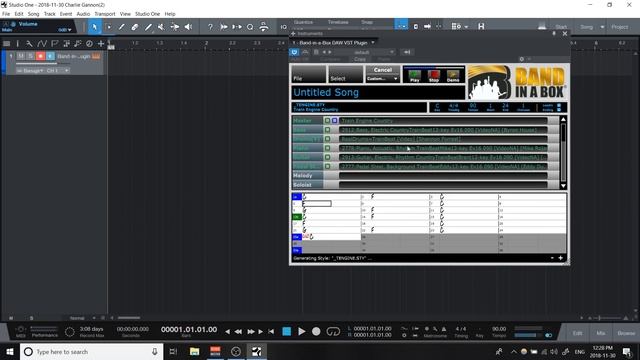640x360 pixels.
Task: Click the question mark help icon
Action: tap(210, 27)
